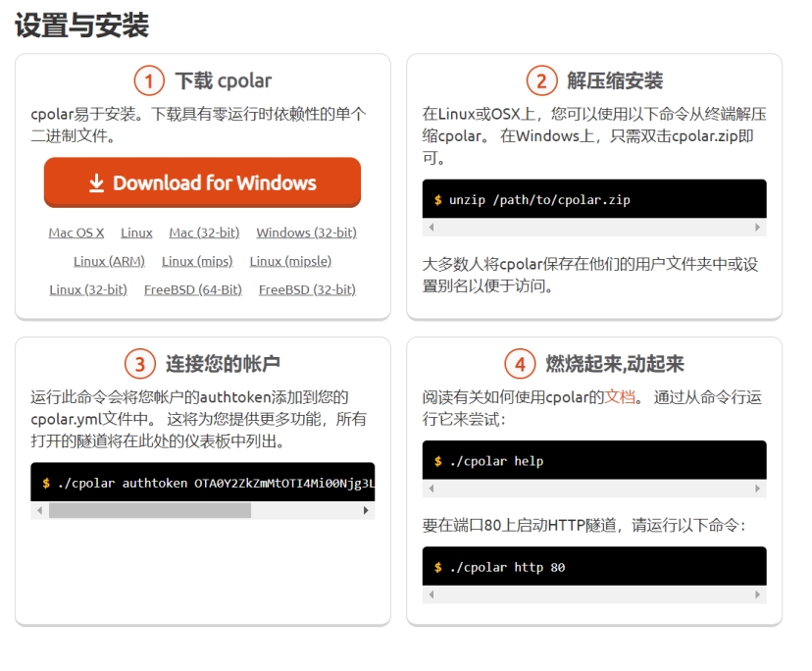Screen dimensions: 812x671
Task: Click the unzip /path/to/cpolar.zip command text
Action: point(539,200)
